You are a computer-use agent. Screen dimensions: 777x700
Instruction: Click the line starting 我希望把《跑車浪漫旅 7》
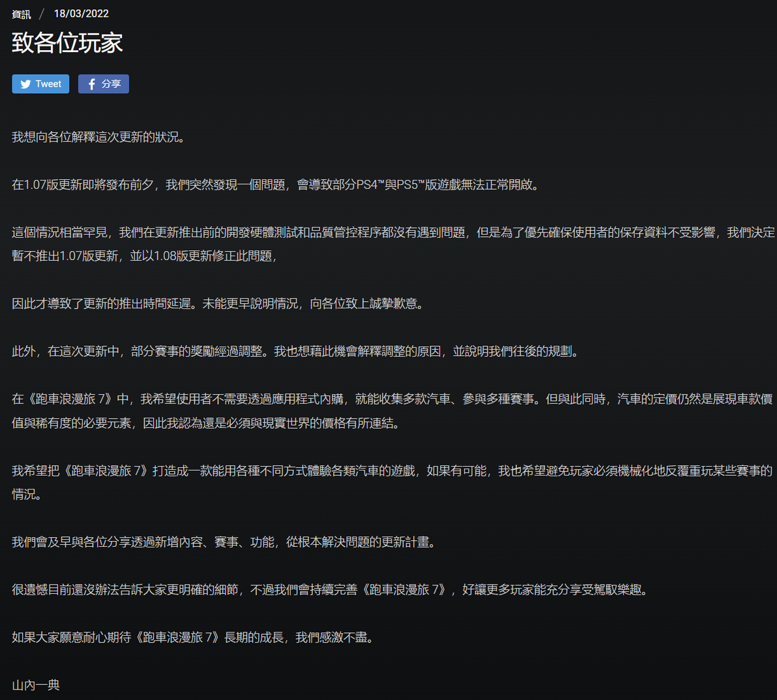point(392,471)
